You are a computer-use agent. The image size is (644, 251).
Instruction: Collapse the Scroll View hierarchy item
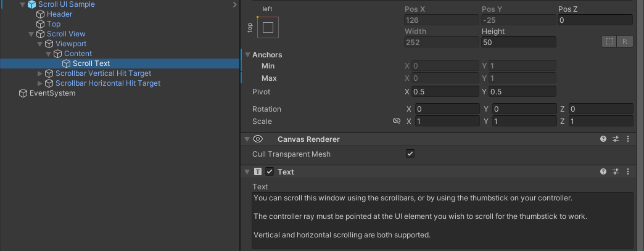tap(31, 34)
